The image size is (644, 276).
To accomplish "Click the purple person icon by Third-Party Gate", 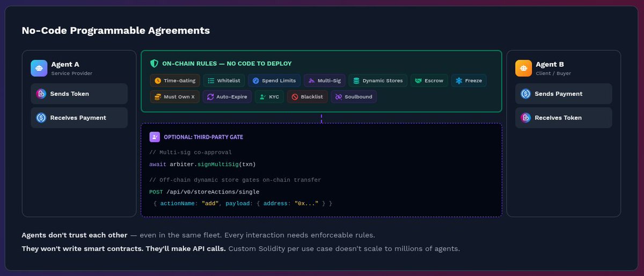I will [155, 137].
